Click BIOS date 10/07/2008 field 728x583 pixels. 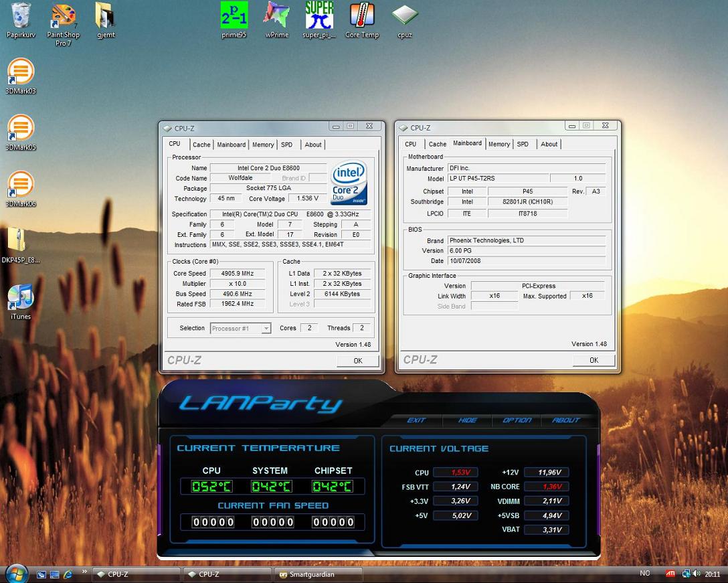pyautogui.click(x=527, y=261)
